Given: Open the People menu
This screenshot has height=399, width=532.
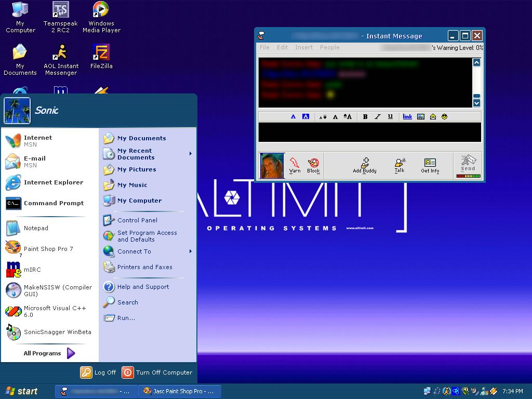Looking at the screenshot, I should click(x=329, y=47).
